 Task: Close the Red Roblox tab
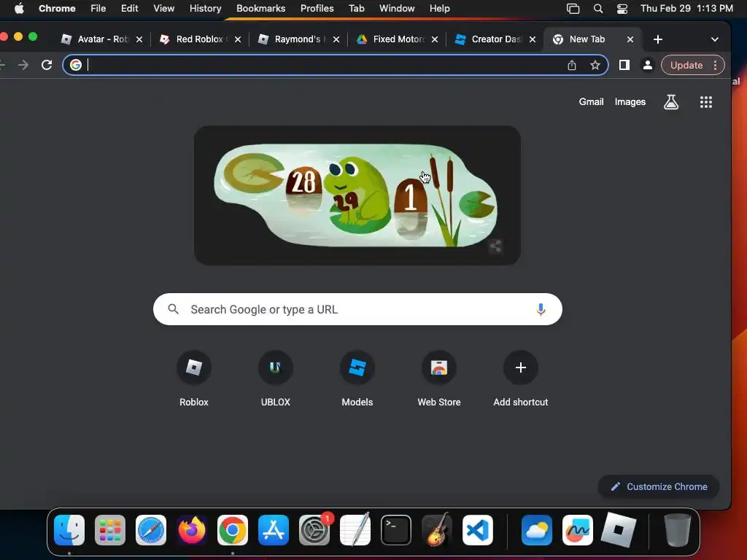(238, 39)
